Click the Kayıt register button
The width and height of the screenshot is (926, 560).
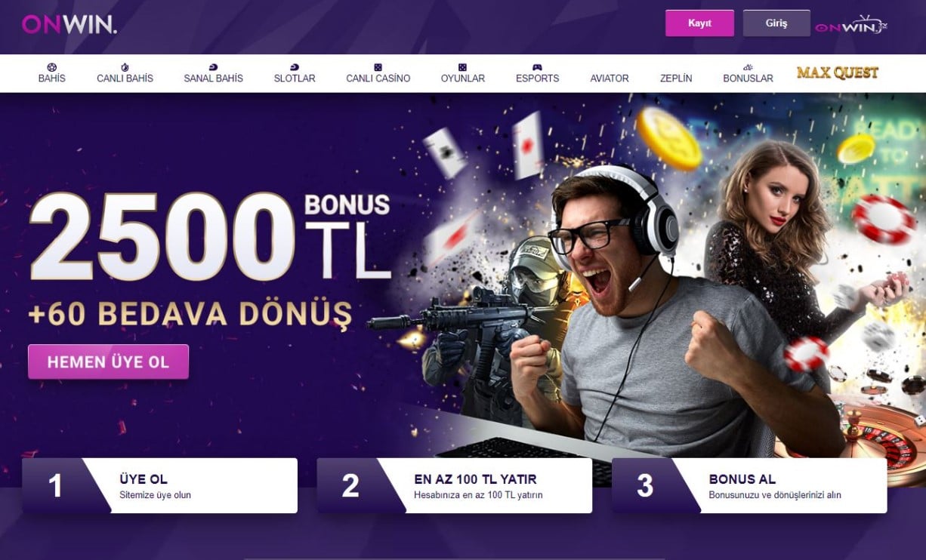click(x=699, y=23)
